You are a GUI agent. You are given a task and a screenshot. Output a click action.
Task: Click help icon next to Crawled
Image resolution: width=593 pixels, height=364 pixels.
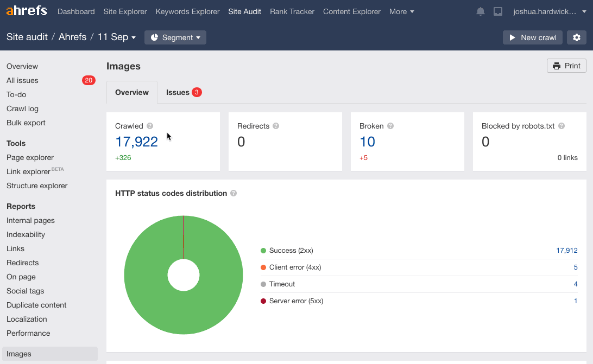click(x=150, y=126)
